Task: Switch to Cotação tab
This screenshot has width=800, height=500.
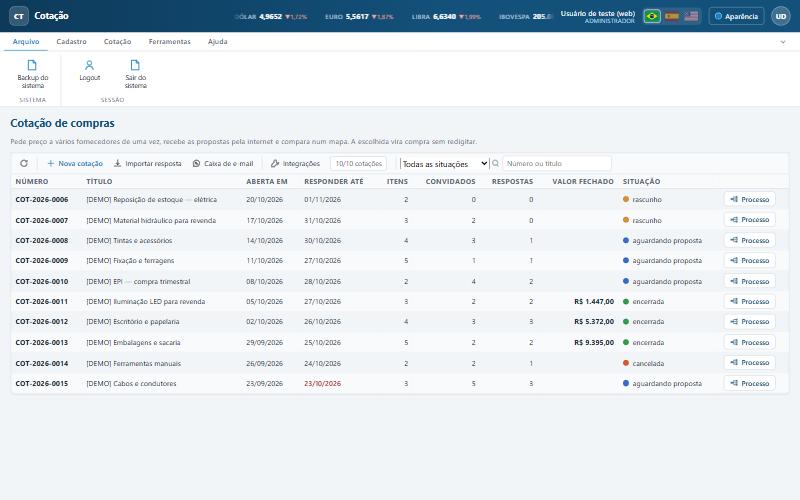Action: pyautogui.click(x=117, y=41)
